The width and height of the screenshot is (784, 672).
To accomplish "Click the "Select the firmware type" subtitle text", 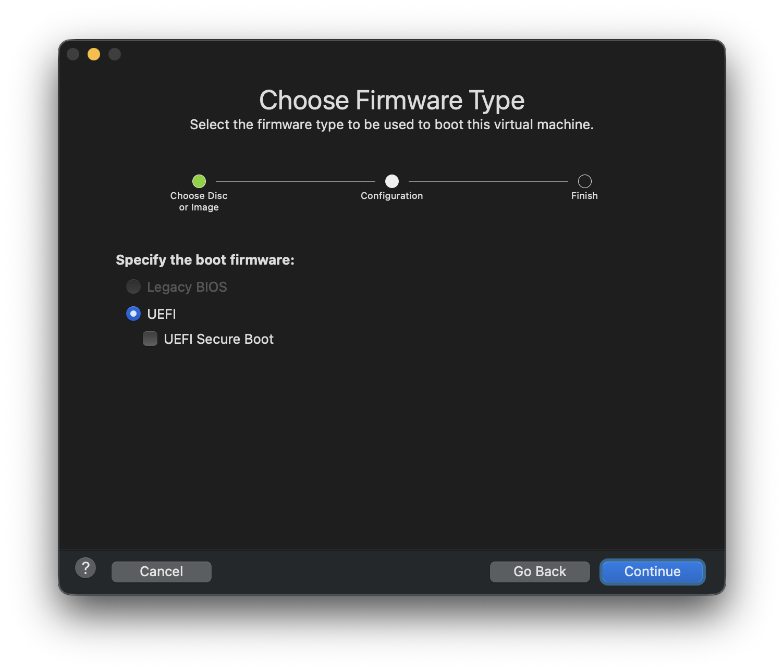I will coord(392,125).
